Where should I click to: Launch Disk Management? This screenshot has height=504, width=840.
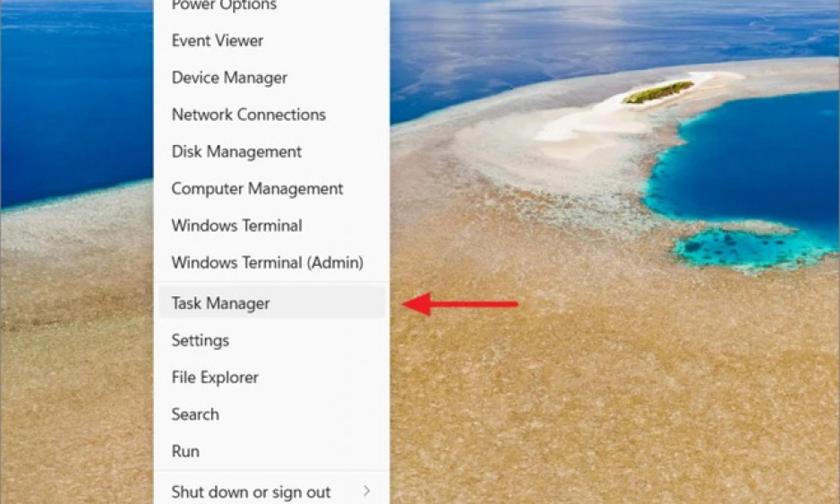[271, 151]
